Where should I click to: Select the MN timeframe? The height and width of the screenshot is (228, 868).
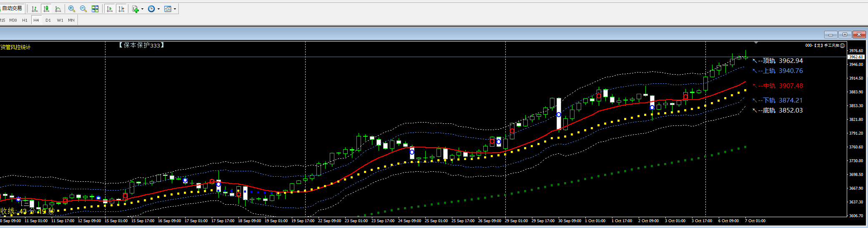click(71, 20)
